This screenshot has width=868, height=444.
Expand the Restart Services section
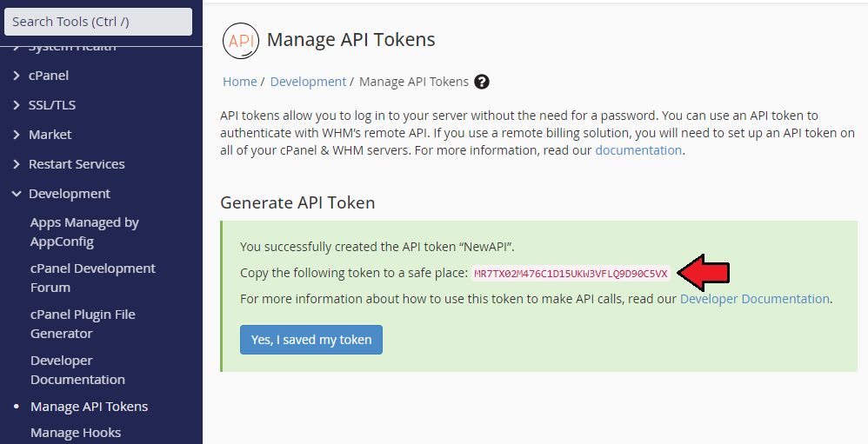[x=16, y=164]
